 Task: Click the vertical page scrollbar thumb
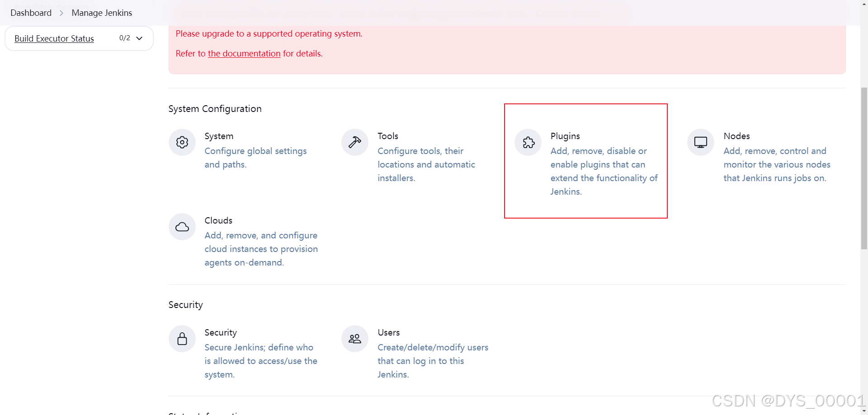864,168
